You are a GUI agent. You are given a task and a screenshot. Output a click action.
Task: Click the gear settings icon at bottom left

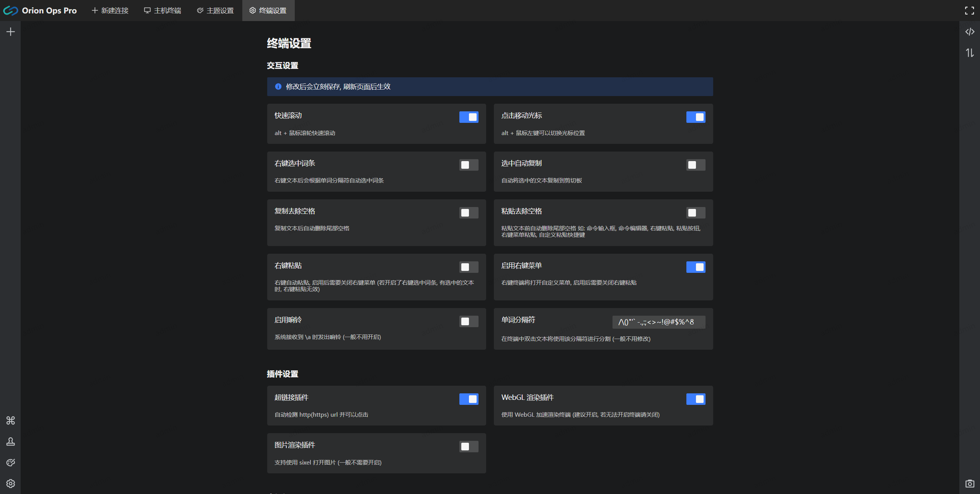coord(11,484)
